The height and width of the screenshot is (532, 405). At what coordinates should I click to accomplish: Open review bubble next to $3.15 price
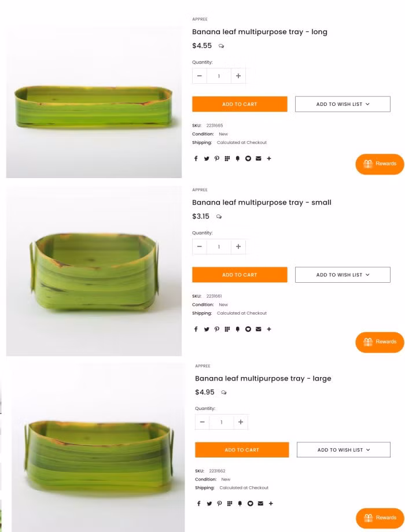[219, 217]
